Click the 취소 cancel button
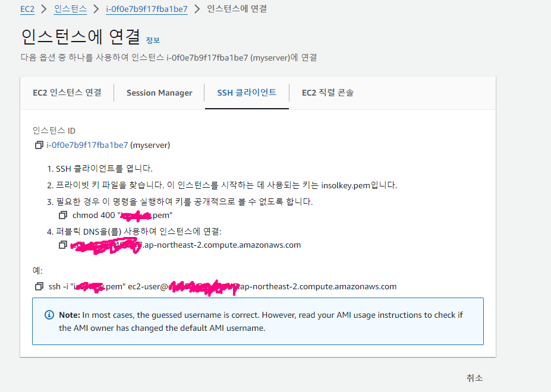551x392 pixels. (474, 378)
